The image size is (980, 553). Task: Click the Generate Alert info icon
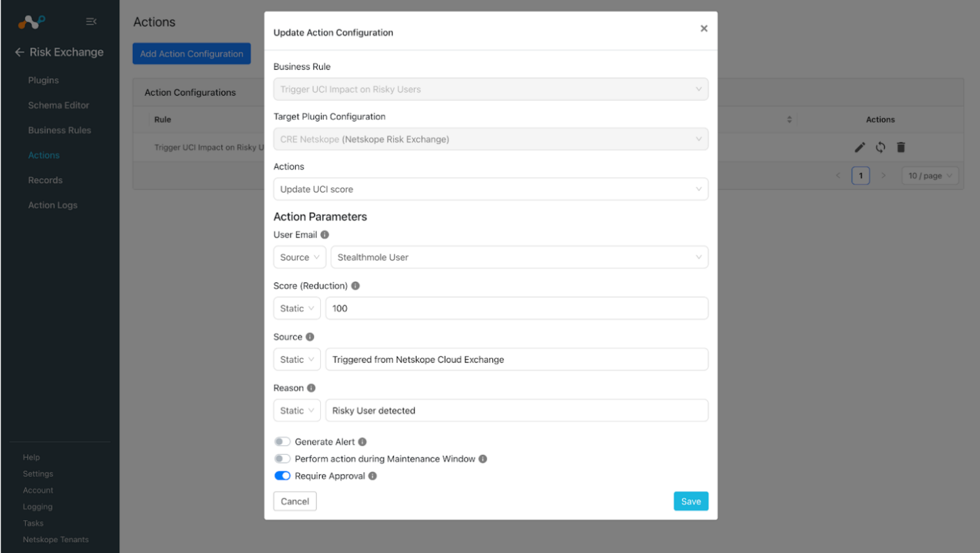tap(362, 442)
